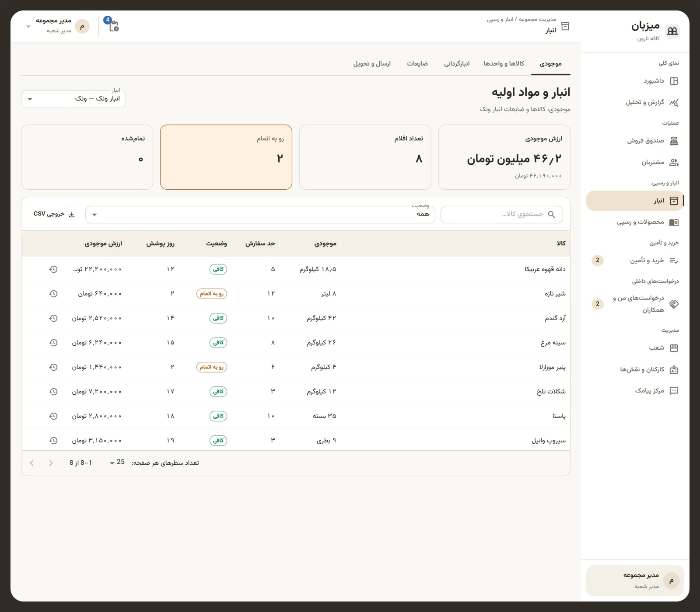Click the مدیر مجموعه profile card at sidebar bottom
This screenshot has height=612, width=700.
(635, 581)
